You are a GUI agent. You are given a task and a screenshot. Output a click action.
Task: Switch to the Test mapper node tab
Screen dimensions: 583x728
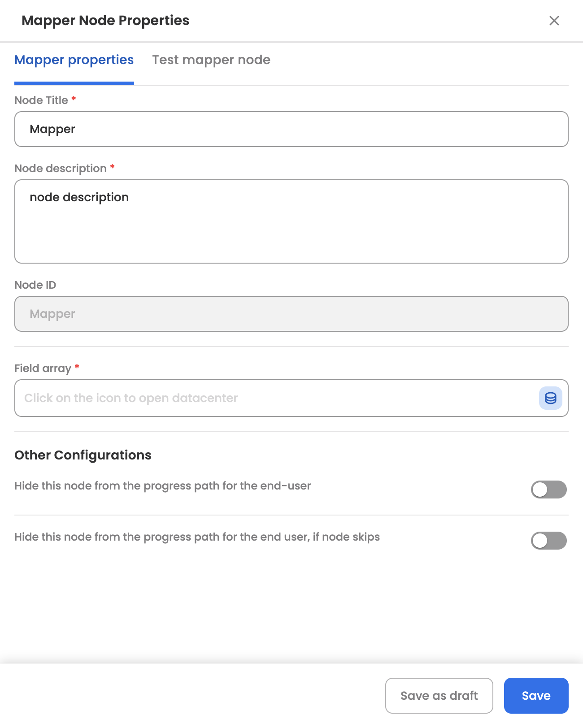click(x=211, y=60)
